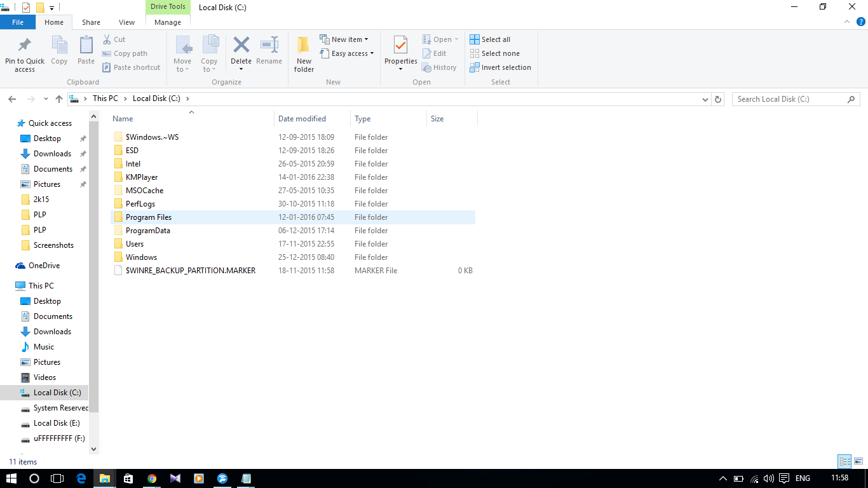Screen dimensions: 868x488
Task: Click the file icon of $WINRE_BACKUP_PARTITION.MARKER
Action: (118, 271)
